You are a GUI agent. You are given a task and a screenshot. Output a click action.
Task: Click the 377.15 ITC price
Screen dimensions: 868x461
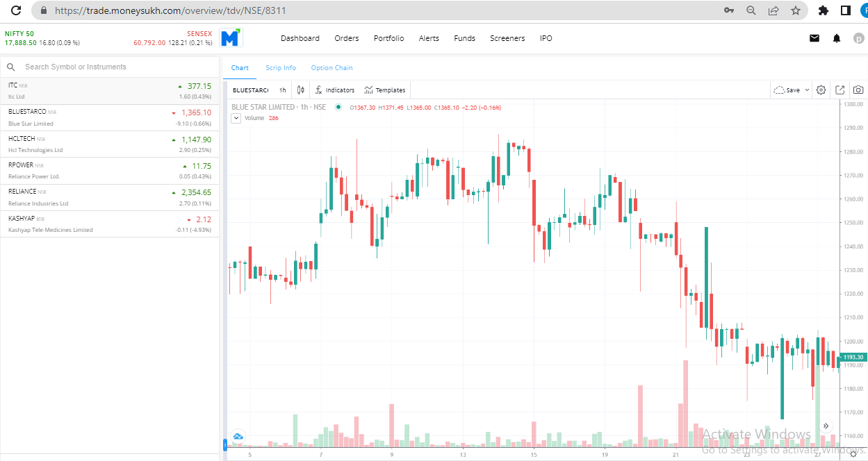point(199,86)
